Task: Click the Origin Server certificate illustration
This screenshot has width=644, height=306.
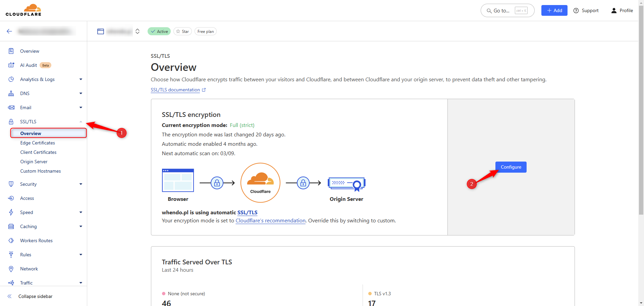Action: tap(346, 184)
